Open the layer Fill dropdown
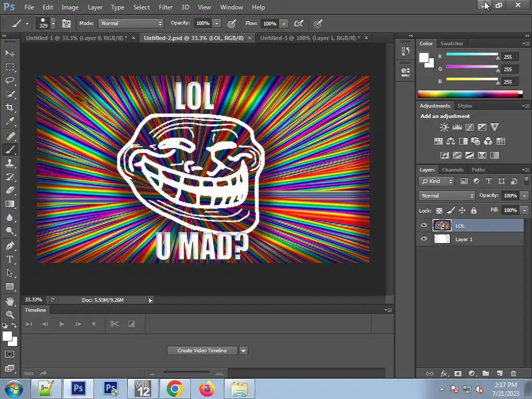 click(525, 210)
